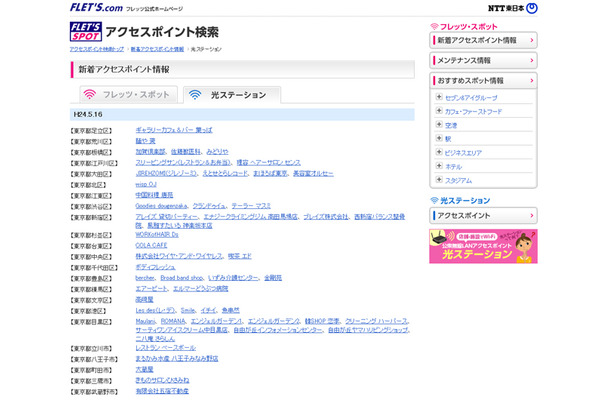Viewport: 610px width, 400px height.
Task: Open the 理容 ヘアーサロン センス link
Action: pos(268,163)
